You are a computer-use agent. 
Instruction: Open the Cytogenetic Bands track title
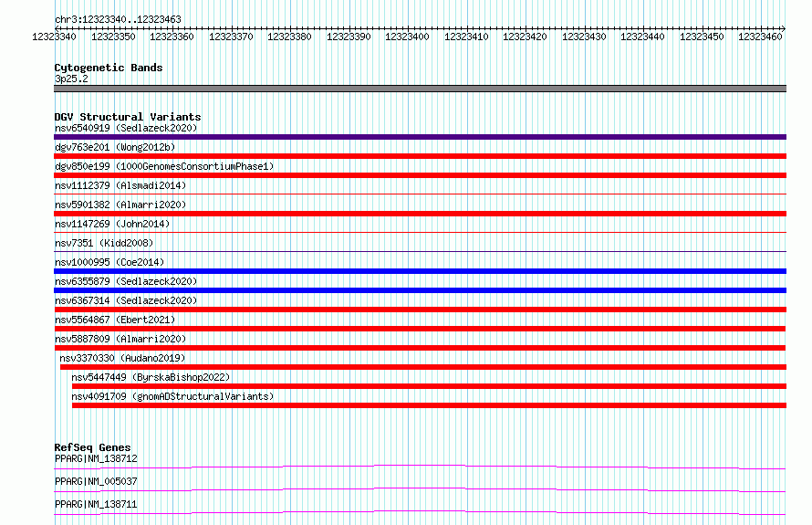[109, 68]
